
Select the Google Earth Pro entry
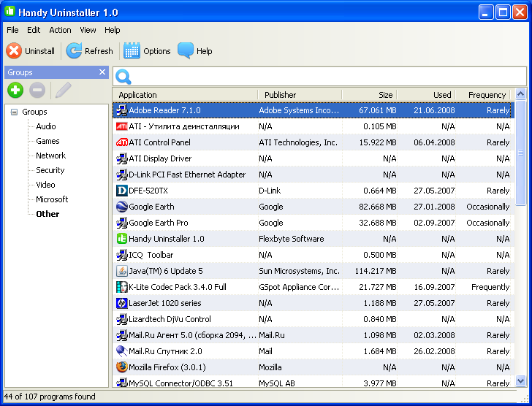pos(159,223)
